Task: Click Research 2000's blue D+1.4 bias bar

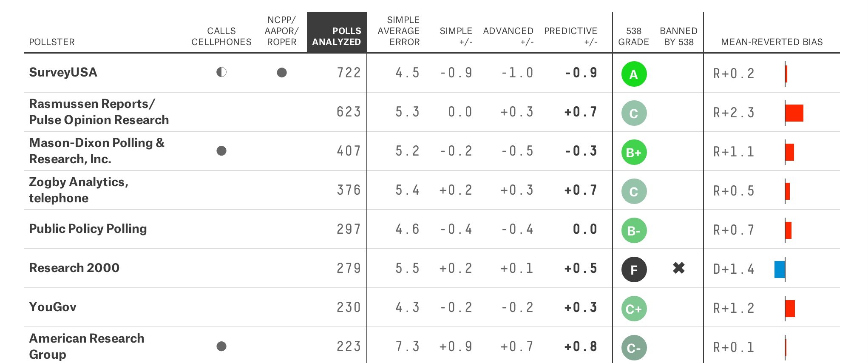Action: (x=780, y=269)
